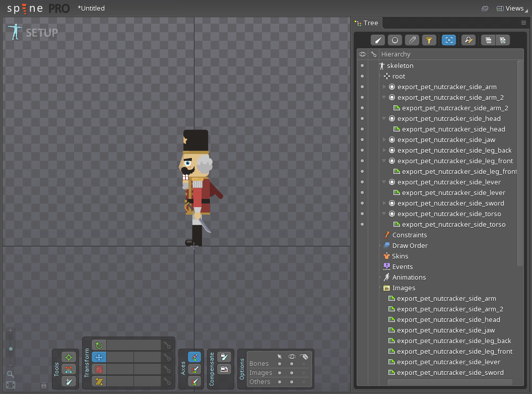532x394 pixels.
Task: Select the Skins tree entry
Action: pos(400,256)
